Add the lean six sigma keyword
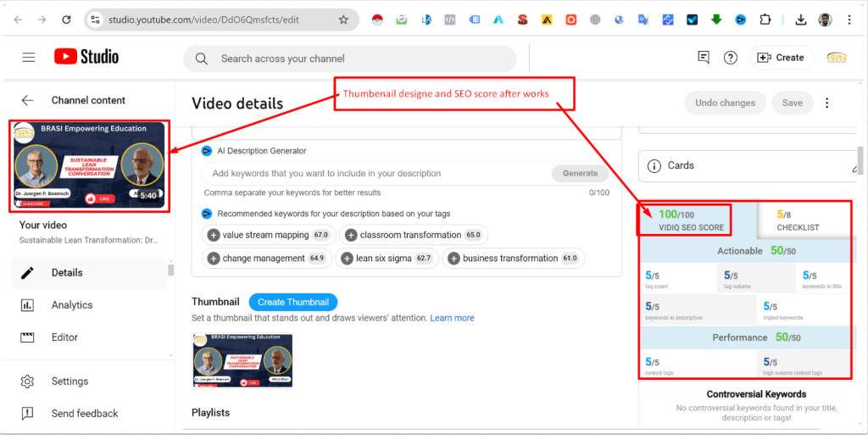 tap(348, 259)
